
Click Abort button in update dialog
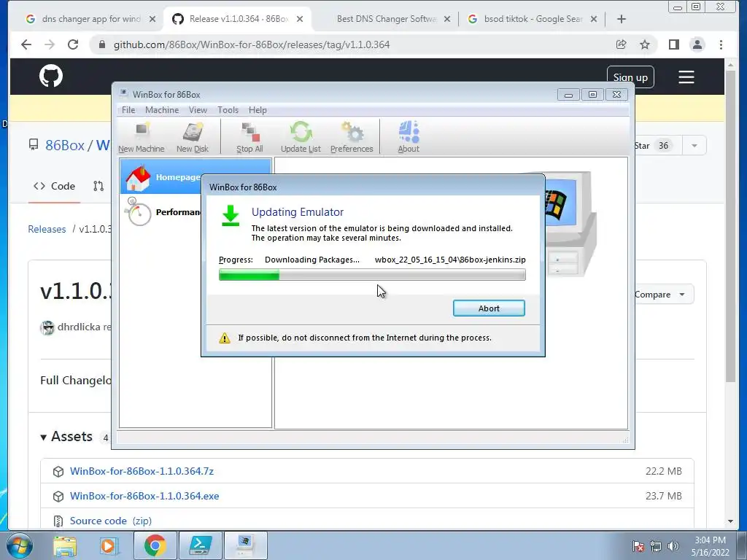(489, 308)
